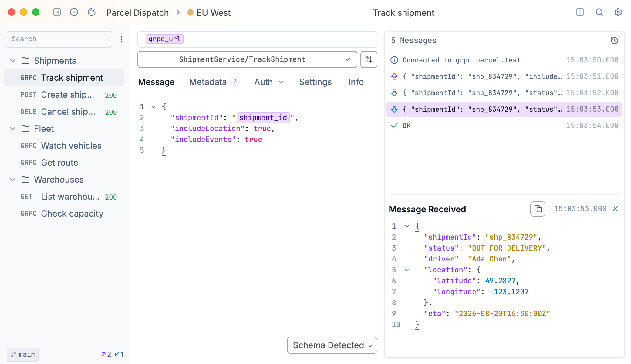
Task: Click the Parcel Dispatch workspace breadcrumb
Action: 137,13
